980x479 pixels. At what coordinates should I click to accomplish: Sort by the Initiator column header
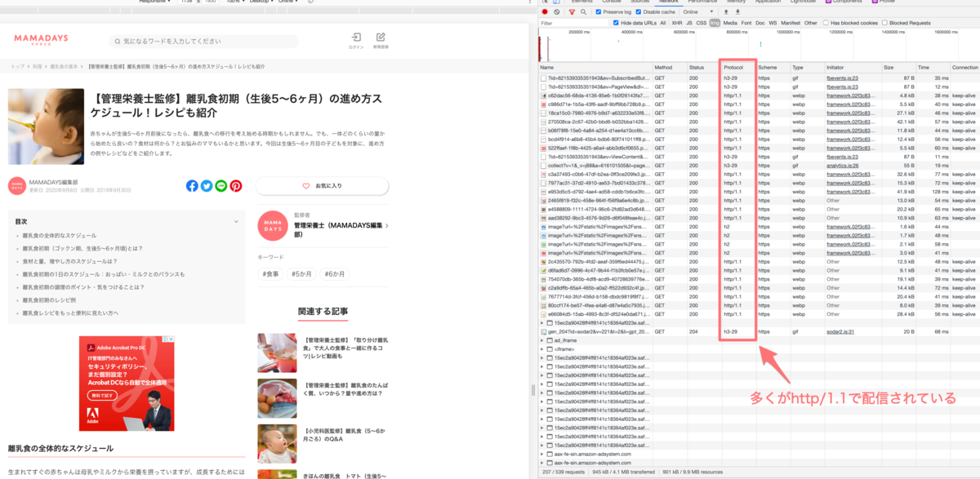853,67
